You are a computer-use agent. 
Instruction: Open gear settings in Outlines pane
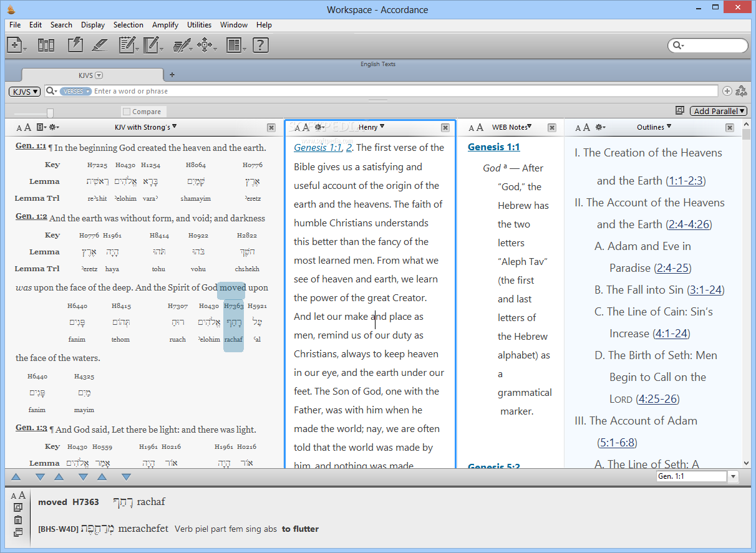pyautogui.click(x=599, y=127)
